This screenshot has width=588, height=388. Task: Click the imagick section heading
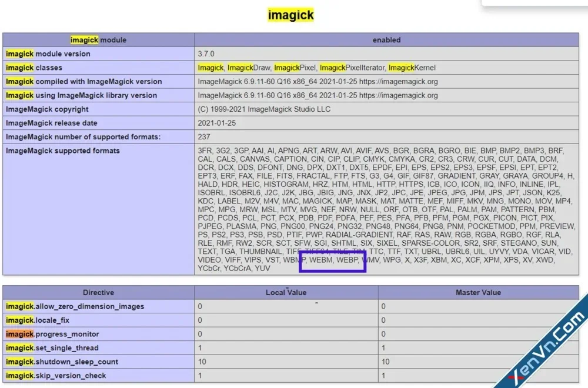coord(290,15)
